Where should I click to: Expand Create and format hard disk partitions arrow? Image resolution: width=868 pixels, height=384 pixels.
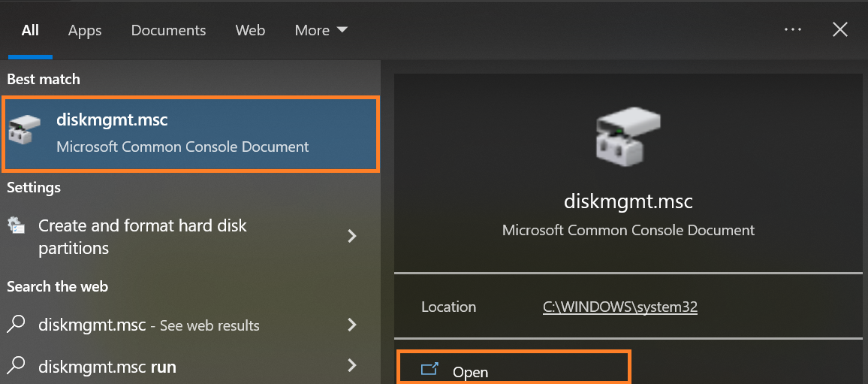click(351, 237)
